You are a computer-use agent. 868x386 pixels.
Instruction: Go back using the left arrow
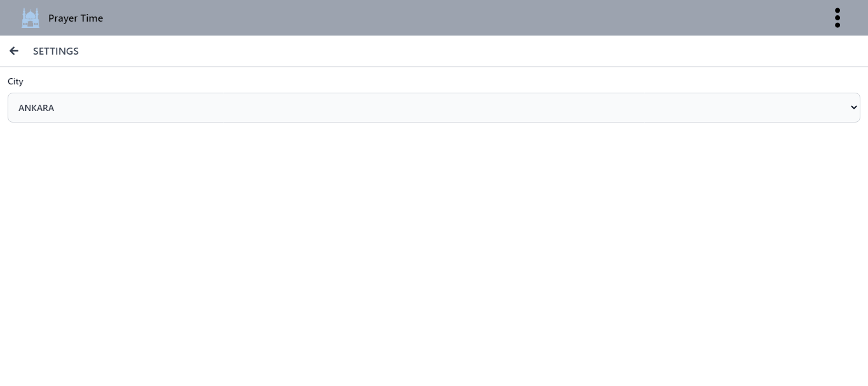tap(14, 51)
